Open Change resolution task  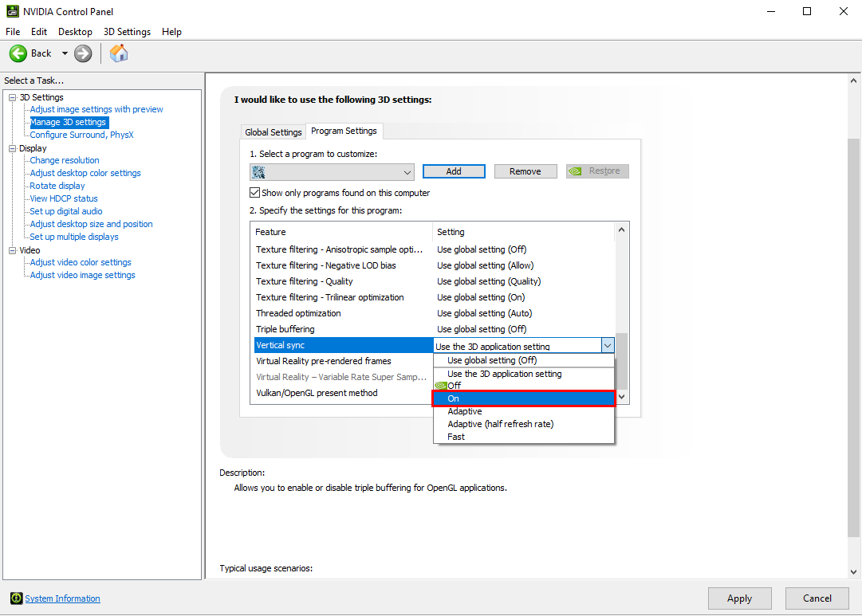click(x=65, y=160)
